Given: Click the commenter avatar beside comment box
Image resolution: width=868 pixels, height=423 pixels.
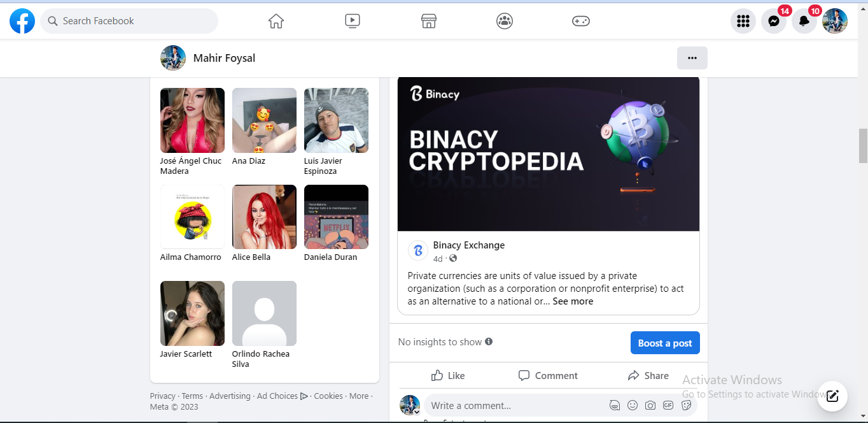Looking at the screenshot, I should coord(410,405).
